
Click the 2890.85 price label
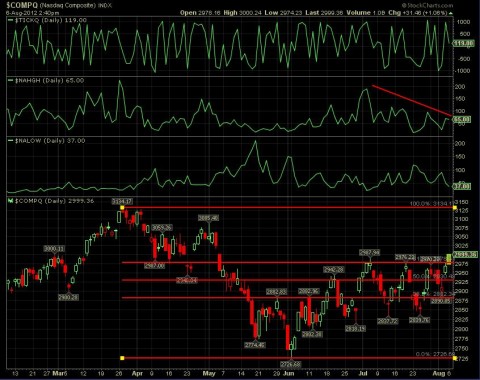441,301
